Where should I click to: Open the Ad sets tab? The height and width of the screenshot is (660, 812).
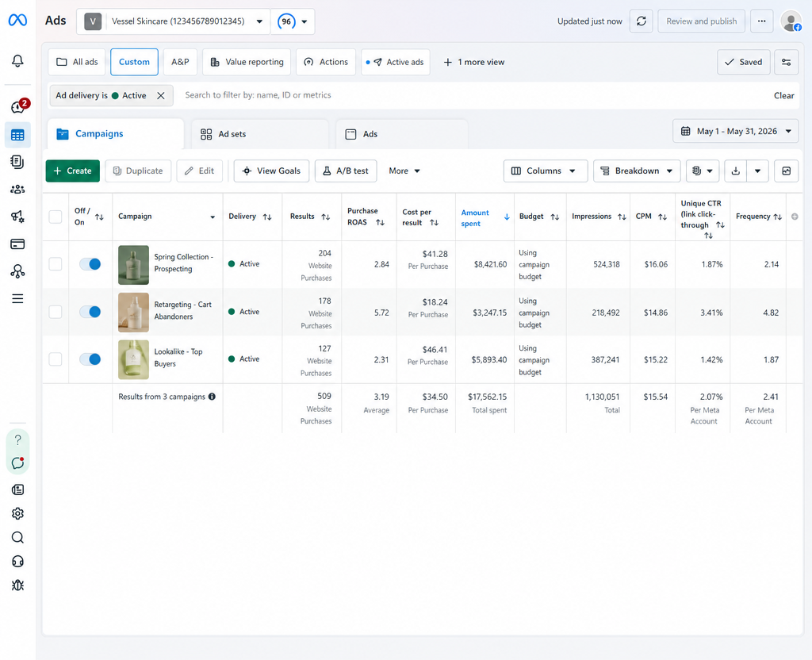260,134
